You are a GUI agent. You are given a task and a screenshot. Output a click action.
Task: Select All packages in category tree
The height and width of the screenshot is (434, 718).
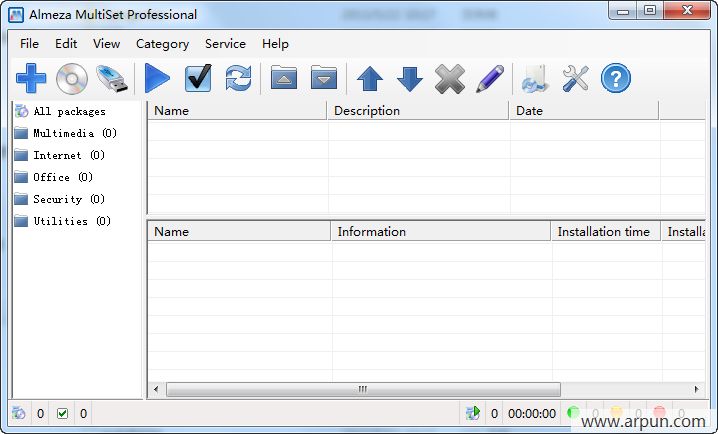(69, 111)
